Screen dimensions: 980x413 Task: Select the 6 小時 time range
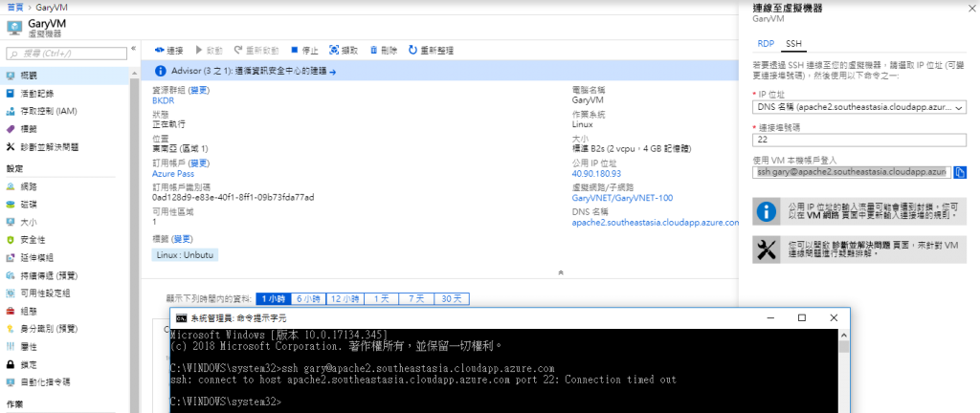(308, 299)
